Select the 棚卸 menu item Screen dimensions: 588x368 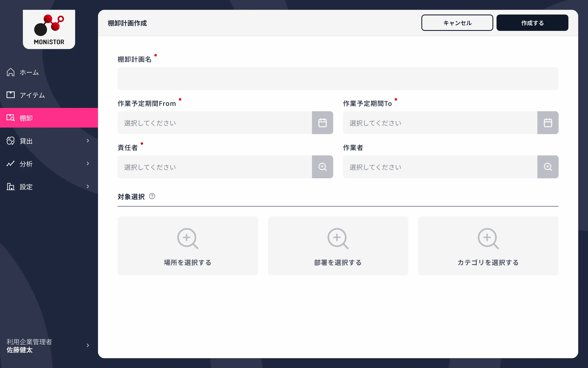49,118
